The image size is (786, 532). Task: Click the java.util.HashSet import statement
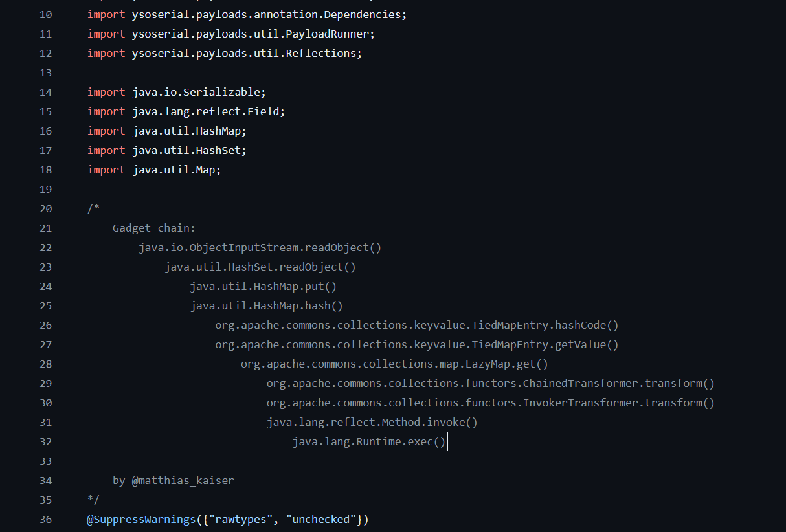(167, 150)
